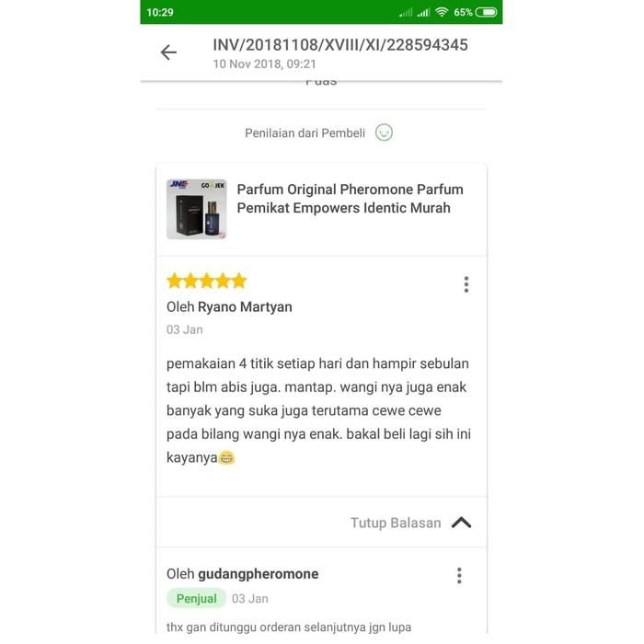The height and width of the screenshot is (644, 644).
Task: Tap the Tutup Balasan label
Action: pyautogui.click(x=396, y=523)
